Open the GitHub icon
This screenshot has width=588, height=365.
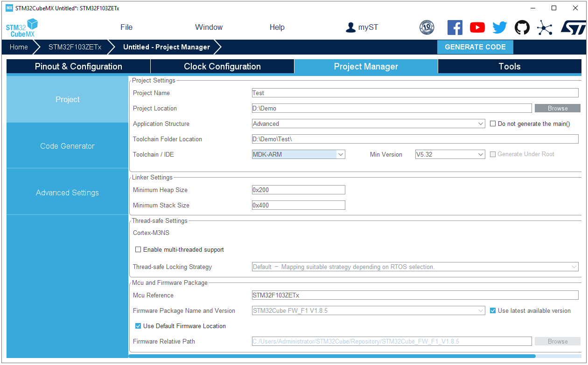tap(522, 28)
